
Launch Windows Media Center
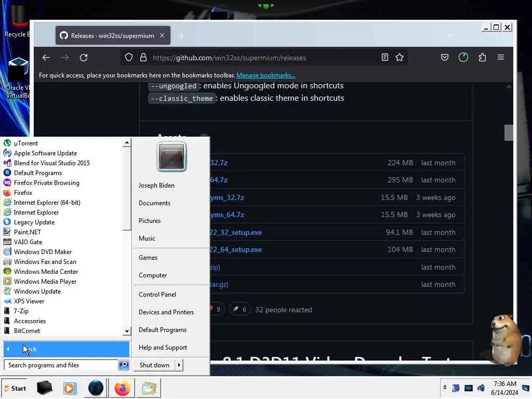pyautogui.click(x=46, y=271)
